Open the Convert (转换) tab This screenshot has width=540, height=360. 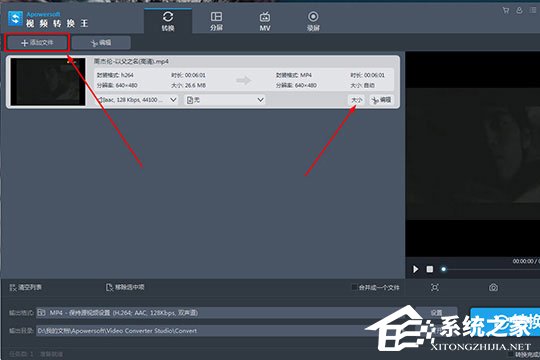[x=168, y=21]
